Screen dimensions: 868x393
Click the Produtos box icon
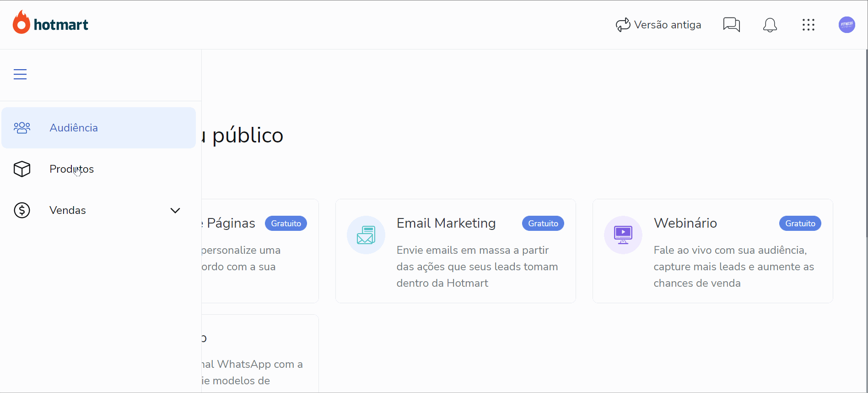[x=22, y=169]
